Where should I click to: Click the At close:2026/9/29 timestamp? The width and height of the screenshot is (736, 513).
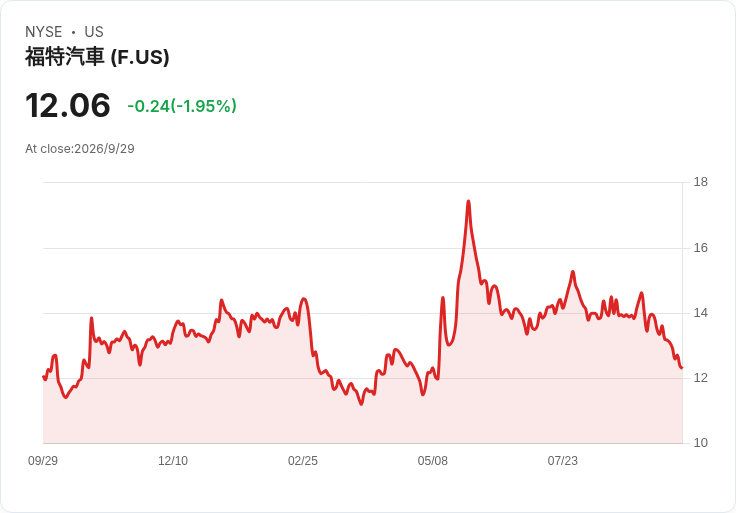pyautogui.click(x=80, y=149)
